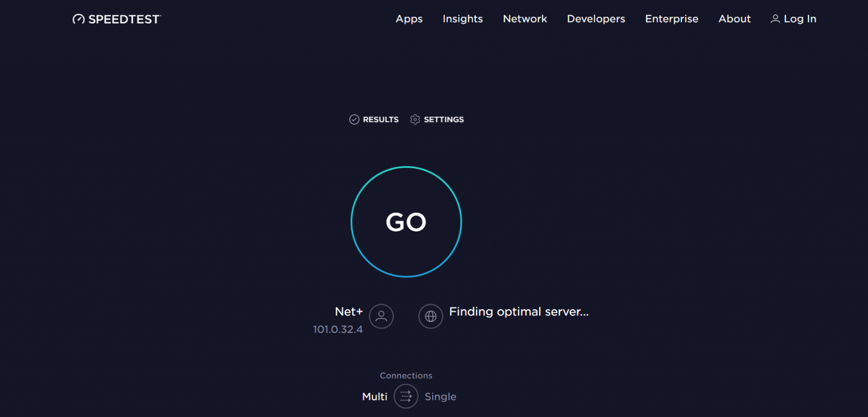The width and height of the screenshot is (868, 417).
Task: Select the Network menu item
Action: [x=524, y=19]
